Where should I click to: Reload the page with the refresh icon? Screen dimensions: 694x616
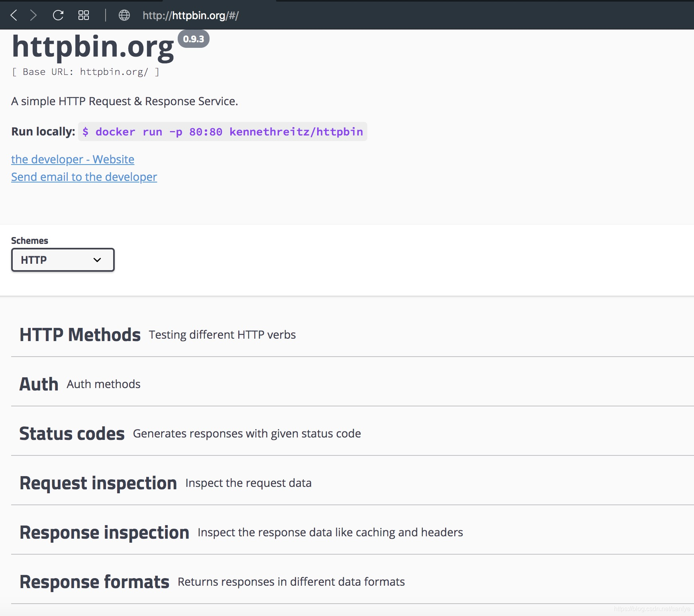[x=58, y=16]
